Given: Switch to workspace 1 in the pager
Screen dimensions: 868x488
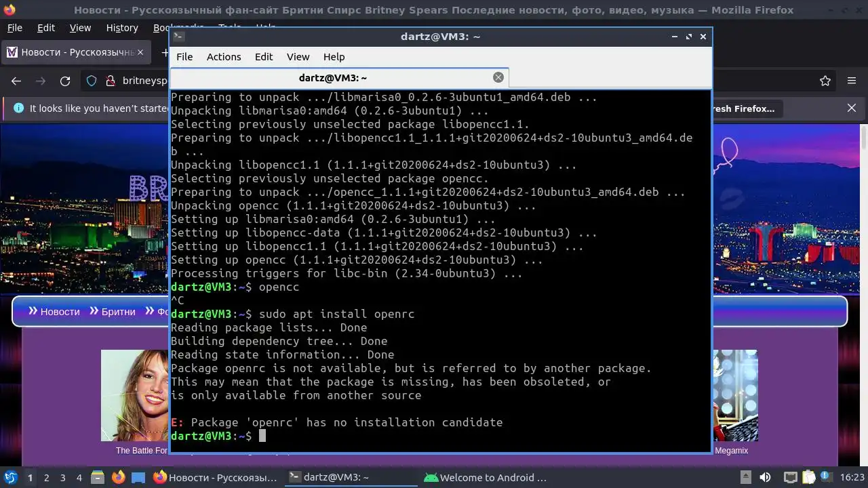Looking at the screenshot, I should pos(30,477).
